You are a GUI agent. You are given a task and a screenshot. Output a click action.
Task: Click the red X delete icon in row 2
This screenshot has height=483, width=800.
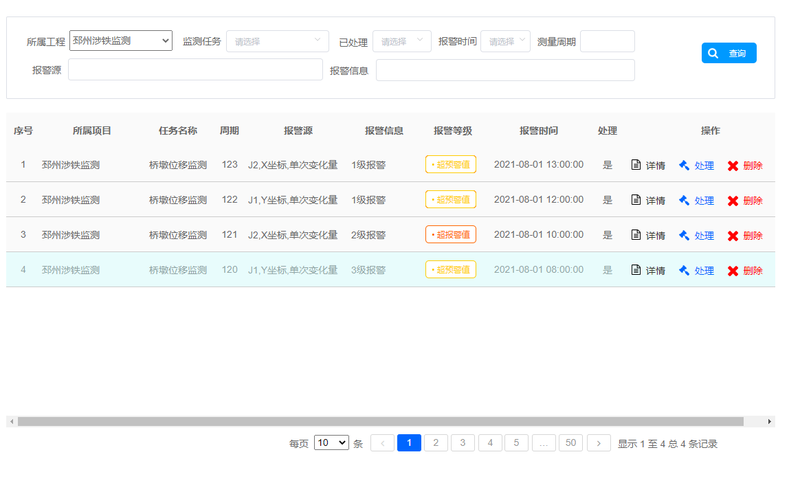733,201
